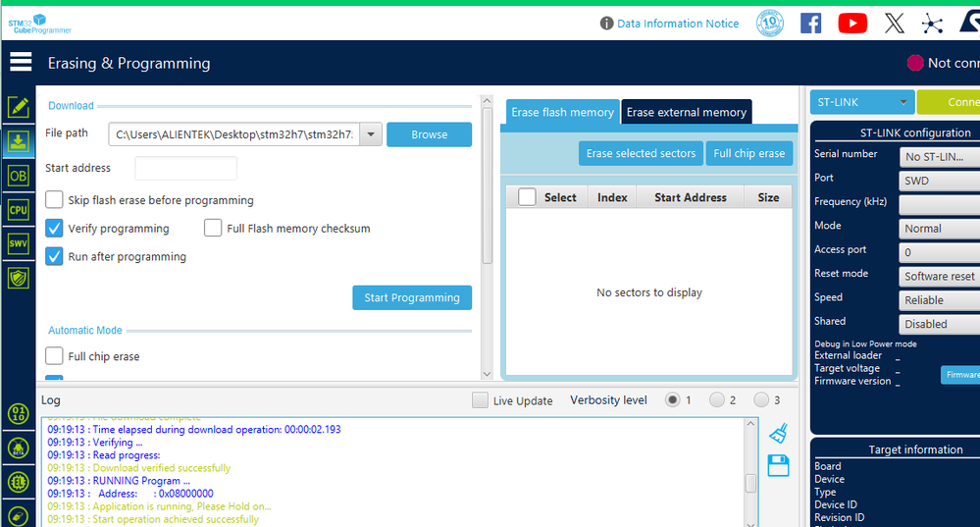Open Reset mode Software reset dropdown
Image resolution: width=980 pixels, height=527 pixels.
pos(940,277)
